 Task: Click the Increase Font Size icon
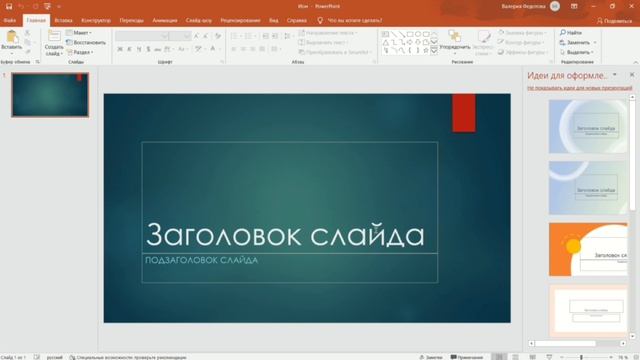point(197,36)
